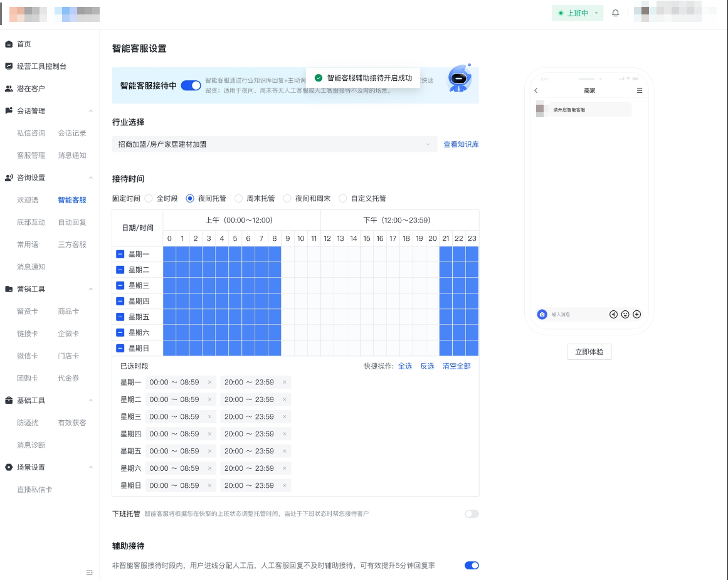Click the 咨询设置 sidebar icon
Screen dimensions: 728x580
click(9, 178)
